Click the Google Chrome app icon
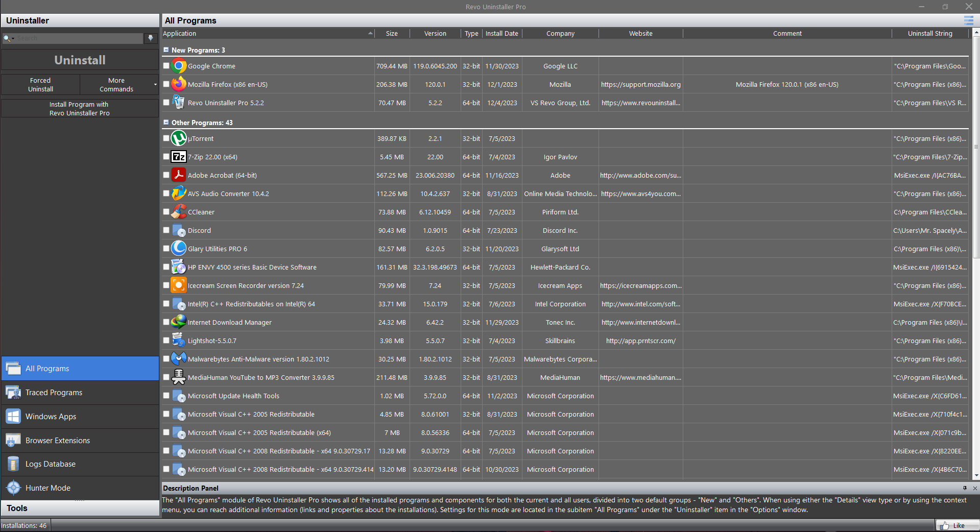Viewport: 980px width, 532px height. click(179, 66)
